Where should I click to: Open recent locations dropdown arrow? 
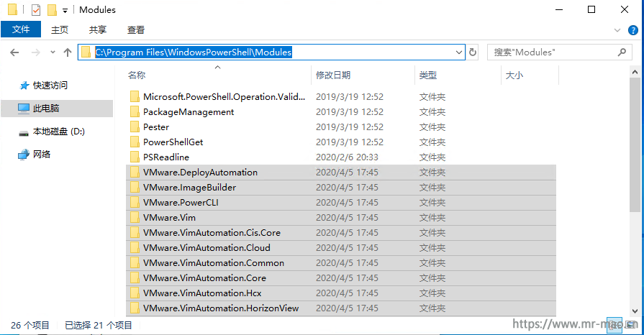pos(53,52)
